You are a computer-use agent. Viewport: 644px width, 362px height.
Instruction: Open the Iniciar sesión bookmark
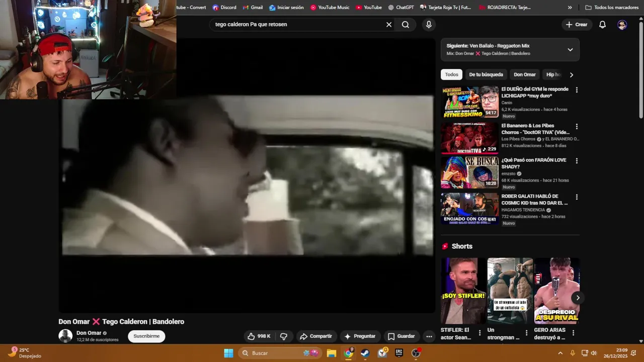pyautogui.click(x=286, y=8)
